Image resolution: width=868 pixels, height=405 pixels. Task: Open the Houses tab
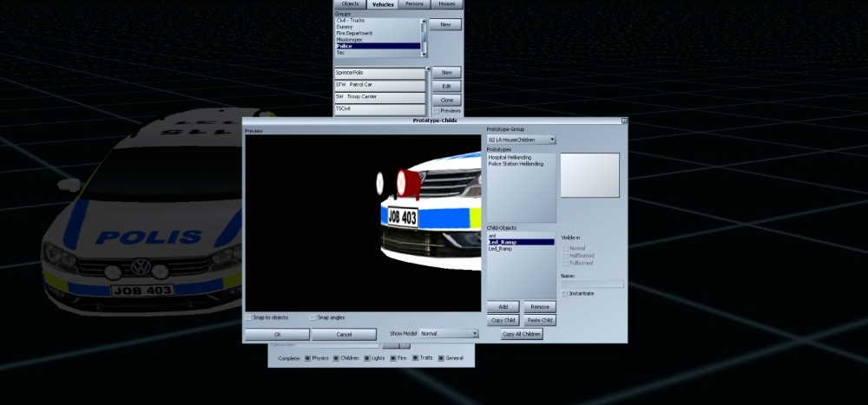[446, 3]
